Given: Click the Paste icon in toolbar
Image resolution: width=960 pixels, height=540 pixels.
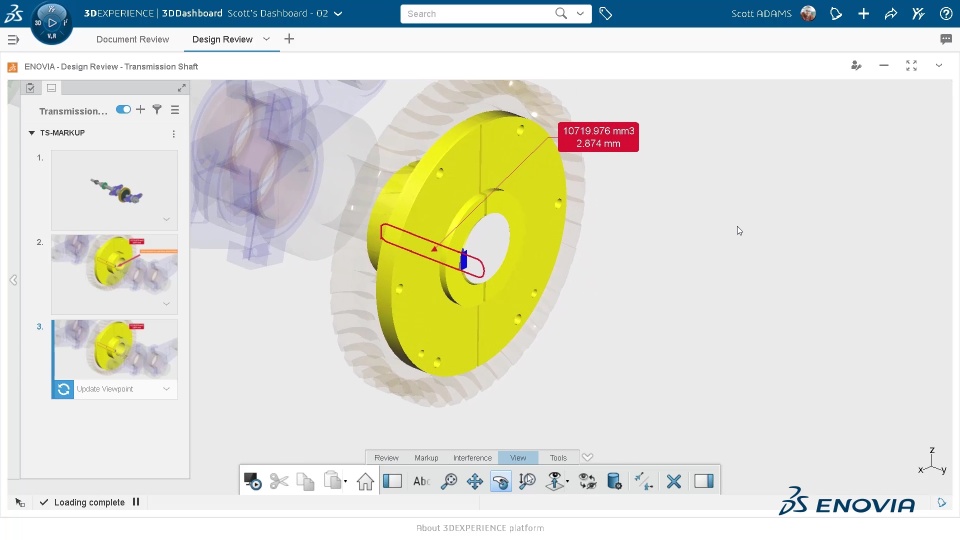Looking at the screenshot, I should pos(332,481).
